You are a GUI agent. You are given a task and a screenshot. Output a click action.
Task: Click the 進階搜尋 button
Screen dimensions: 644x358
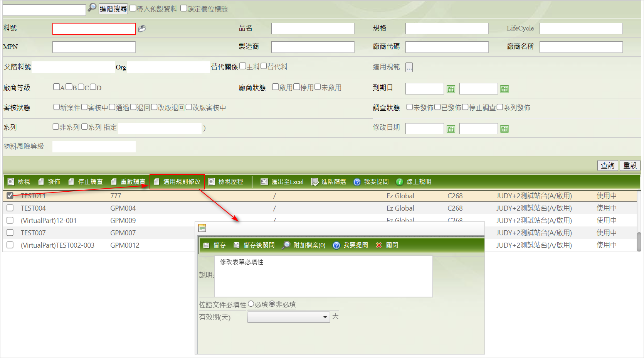113,9
